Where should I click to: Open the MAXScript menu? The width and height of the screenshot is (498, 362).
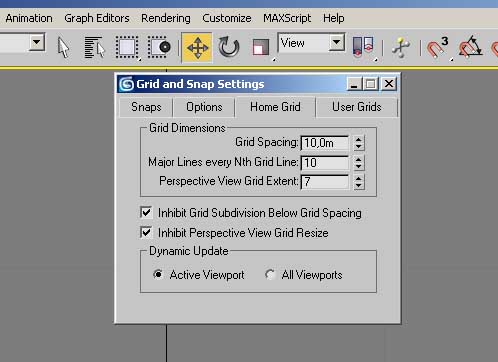(287, 18)
